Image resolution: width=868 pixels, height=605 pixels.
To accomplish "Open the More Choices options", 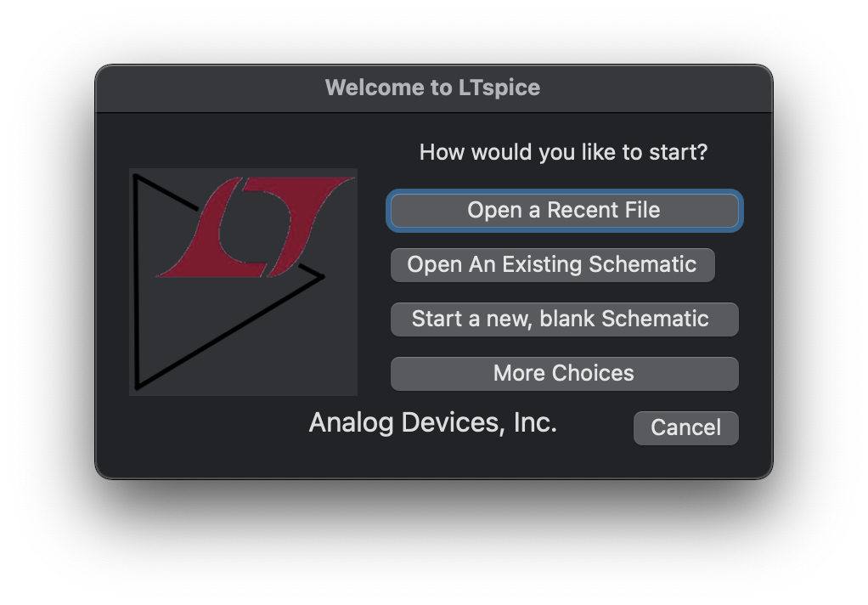I will point(564,374).
